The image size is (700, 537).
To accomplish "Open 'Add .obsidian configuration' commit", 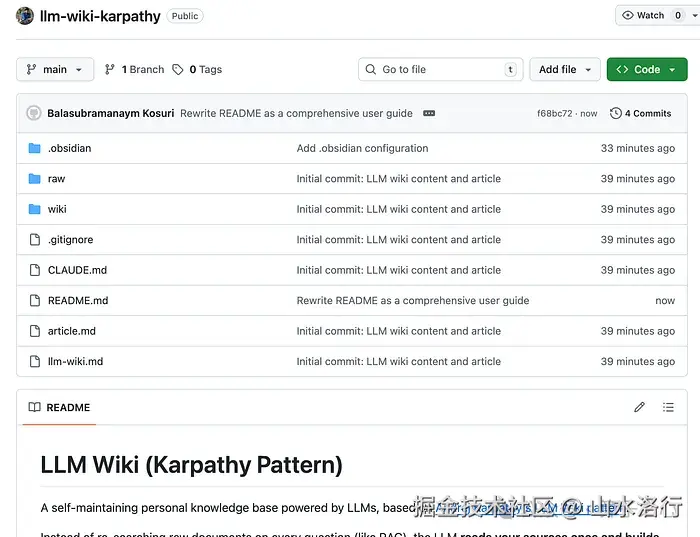I will point(362,148).
